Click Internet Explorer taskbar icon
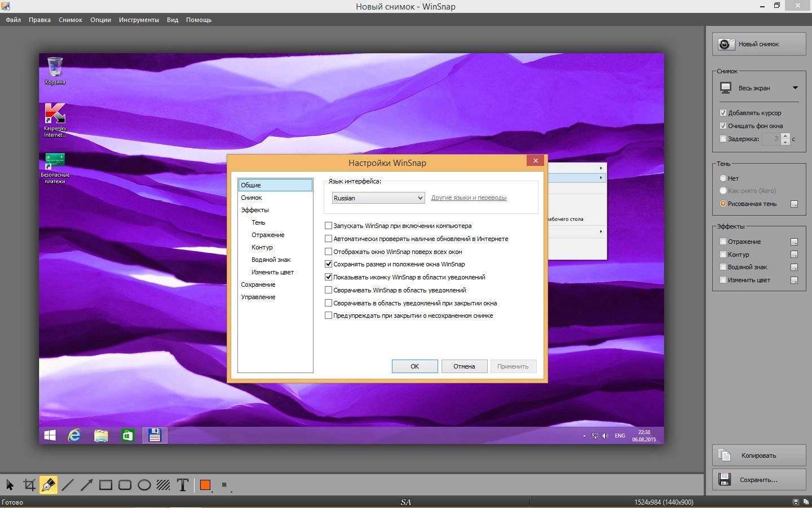The width and height of the screenshot is (812, 508). pyautogui.click(x=74, y=435)
